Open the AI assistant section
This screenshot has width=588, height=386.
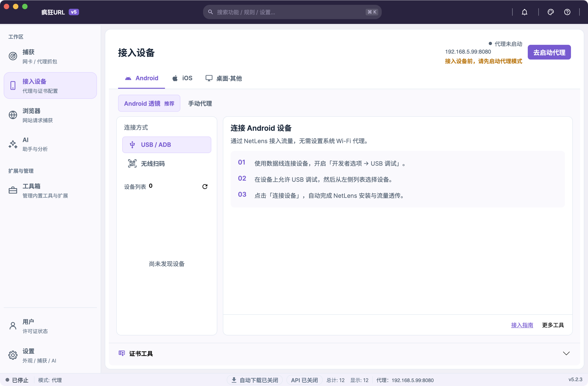(x=50, y=144)
